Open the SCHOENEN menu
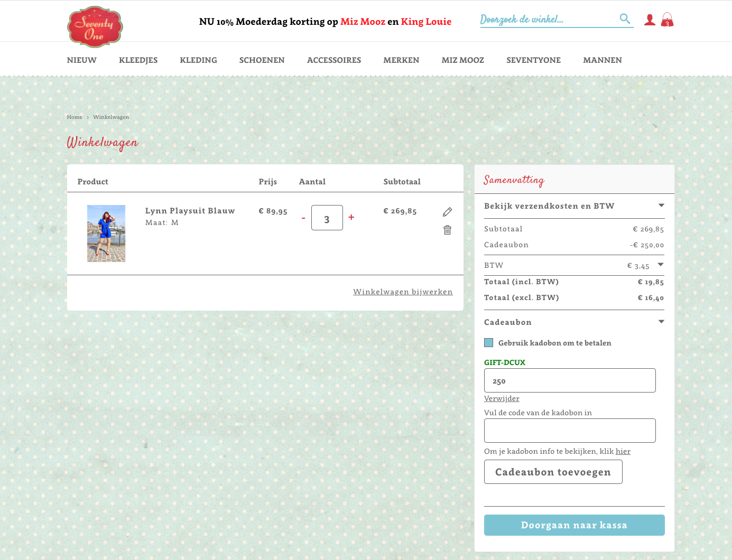The height and width of the screenshot is (560, 732). (262, 60)
